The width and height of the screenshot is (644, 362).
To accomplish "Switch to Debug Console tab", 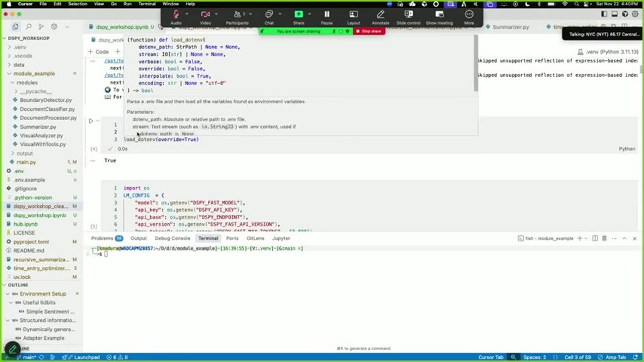I will tap(172, 239).
